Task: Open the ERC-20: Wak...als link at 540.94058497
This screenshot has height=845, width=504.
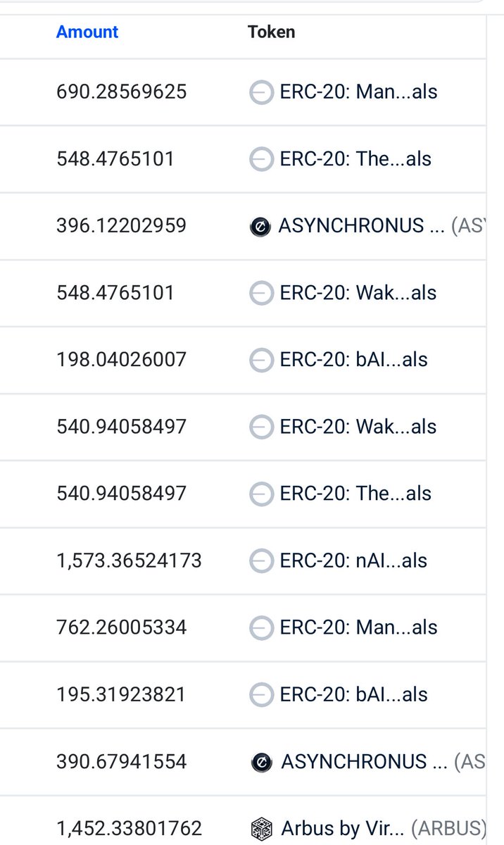Action: pyautogui.click(x=358, y=427)
